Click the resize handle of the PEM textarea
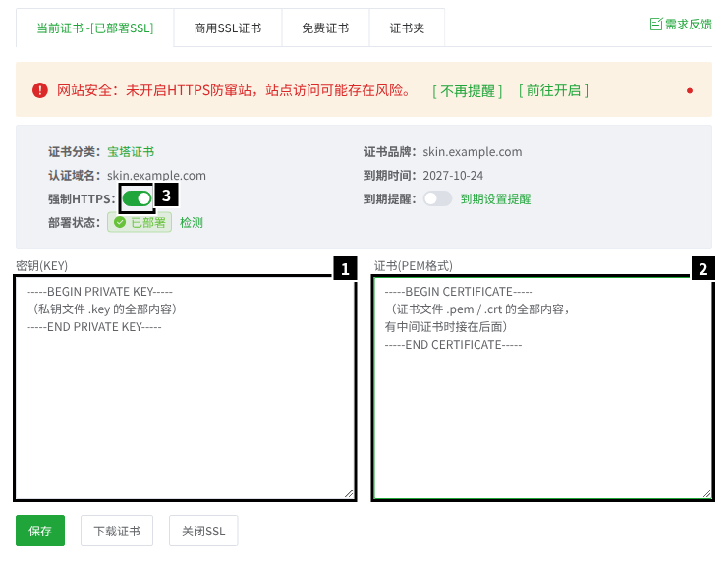This screenshot has height=561, width=728. 707,494
